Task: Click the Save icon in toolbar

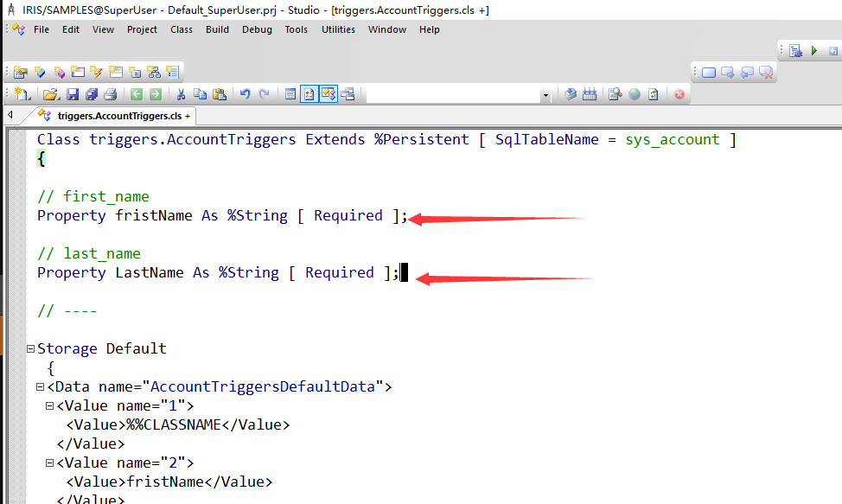Action: 73,94
